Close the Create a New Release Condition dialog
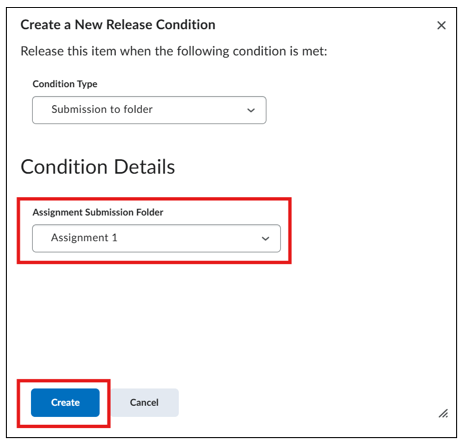 [441, 25]
